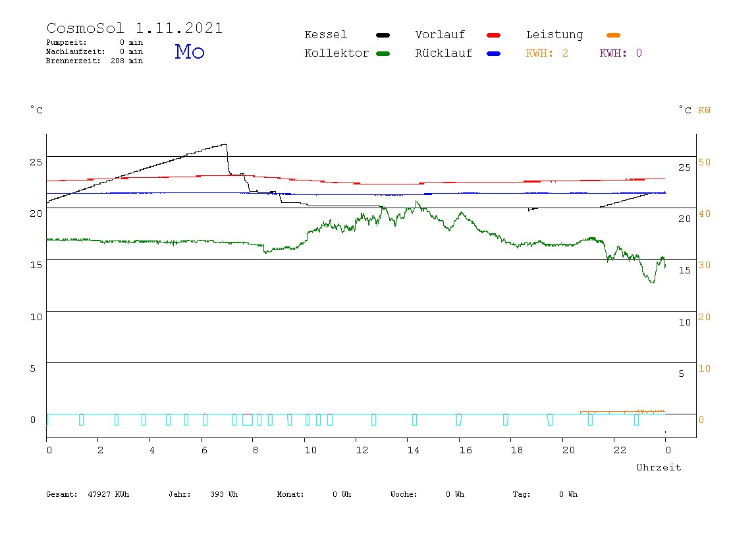756x535 pixels.
Task: Click the orange "40" on the KW axis
Action: pos(705,213)
